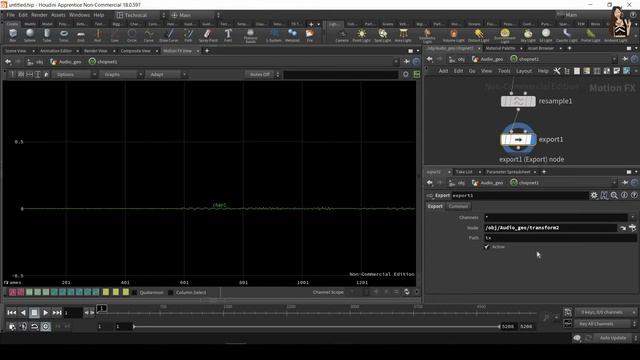Toggle the Quaternion checkbox
Image resolution: width=640 pixels, height=360 pixels.
click(x=134, y=292)
